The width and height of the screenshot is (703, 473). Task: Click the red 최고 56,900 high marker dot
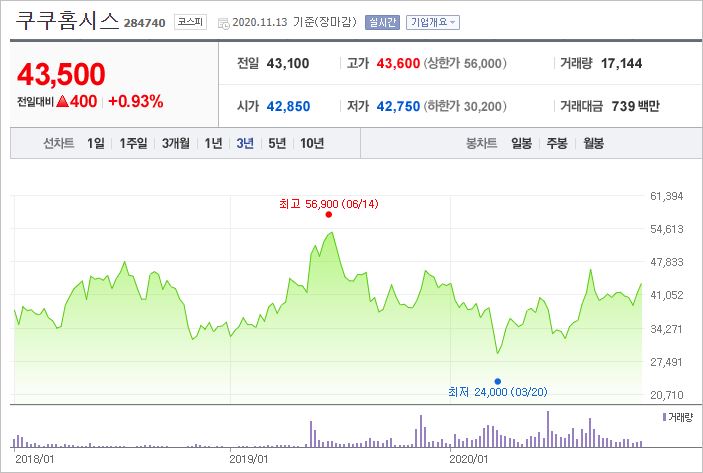coord(329,215)
